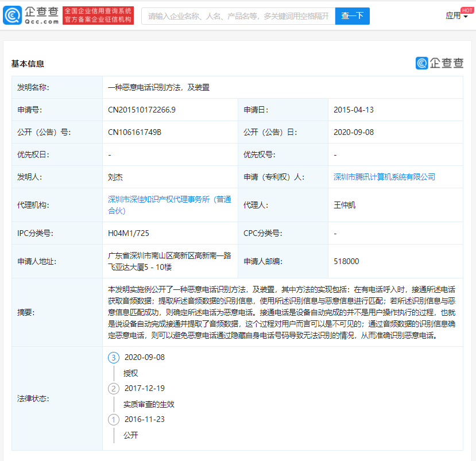
Task: Click postal code 518000
Action: pos(346,261)
